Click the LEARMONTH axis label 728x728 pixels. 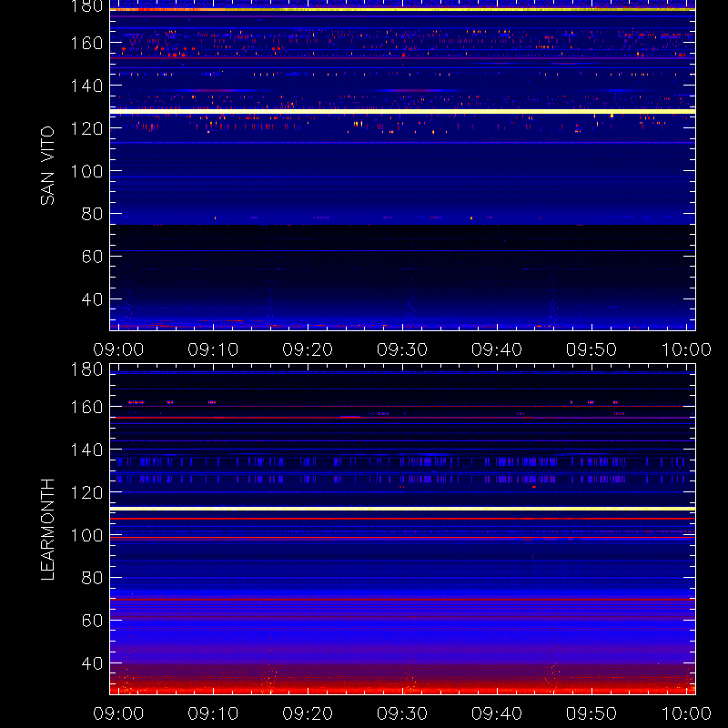pos(47,530)
